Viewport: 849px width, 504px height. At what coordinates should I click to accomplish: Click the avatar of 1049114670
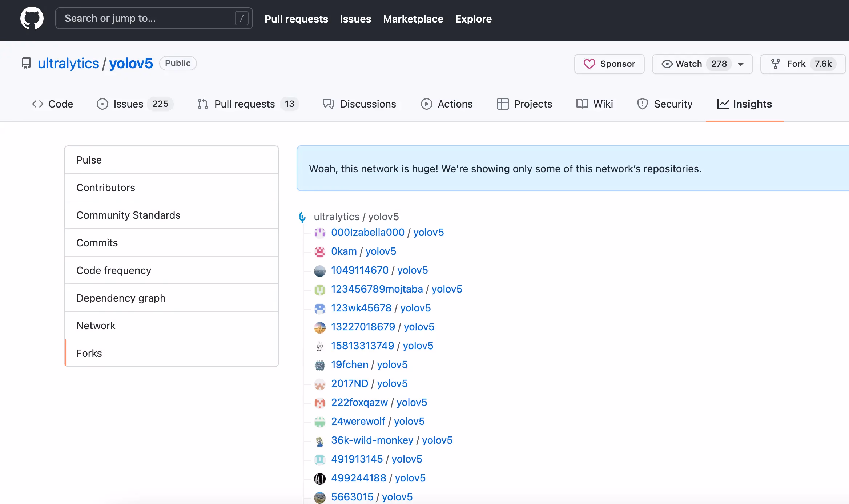point(320,270)
